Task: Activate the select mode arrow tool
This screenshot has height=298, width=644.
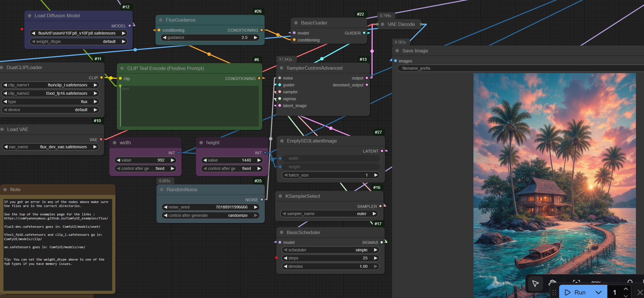Action: pyautogui.click(x=535, y=284)
